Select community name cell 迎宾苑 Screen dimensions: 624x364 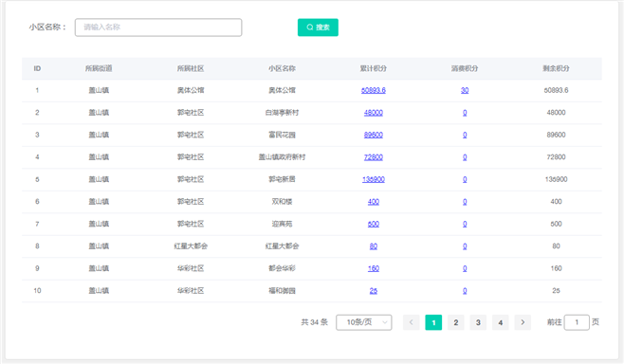point(282,224)
